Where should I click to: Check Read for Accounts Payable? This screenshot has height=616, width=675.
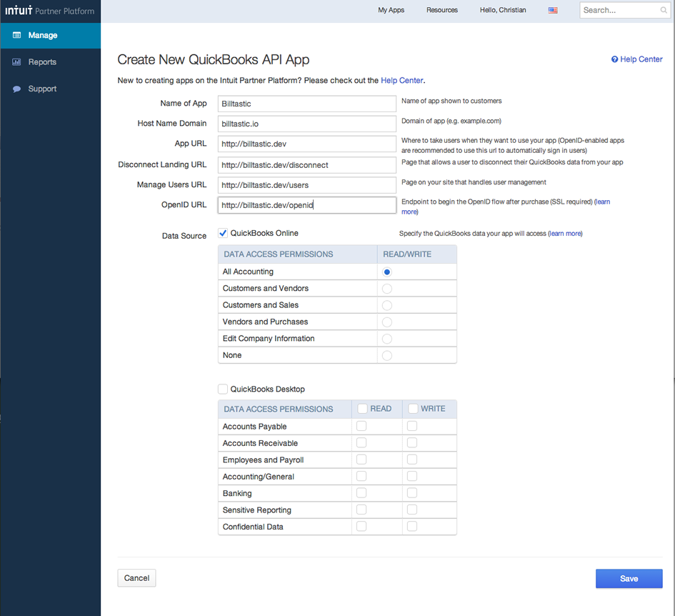(x=361, y=426)
